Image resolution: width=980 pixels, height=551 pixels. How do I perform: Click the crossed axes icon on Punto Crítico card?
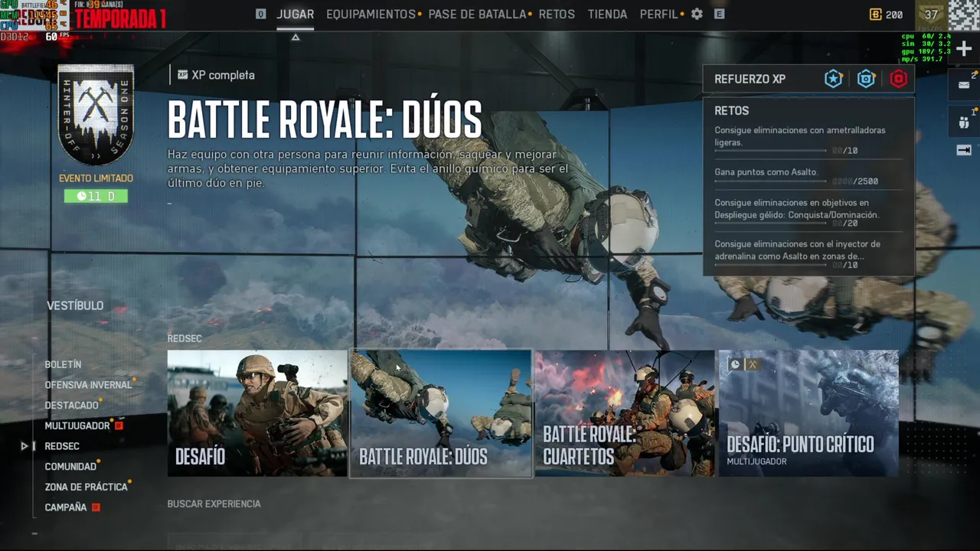tap(753, 364)
